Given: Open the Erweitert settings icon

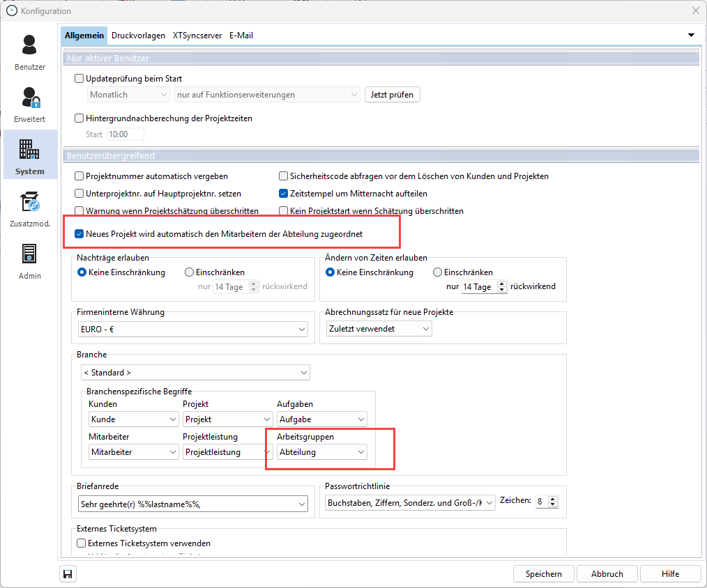Looking at the screenshot, I should coord(29,98).
